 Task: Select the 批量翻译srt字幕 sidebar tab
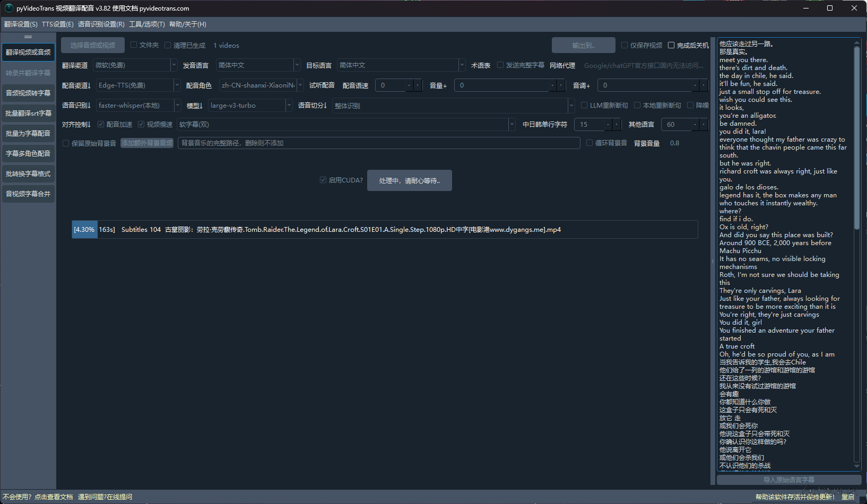point(28,113)
